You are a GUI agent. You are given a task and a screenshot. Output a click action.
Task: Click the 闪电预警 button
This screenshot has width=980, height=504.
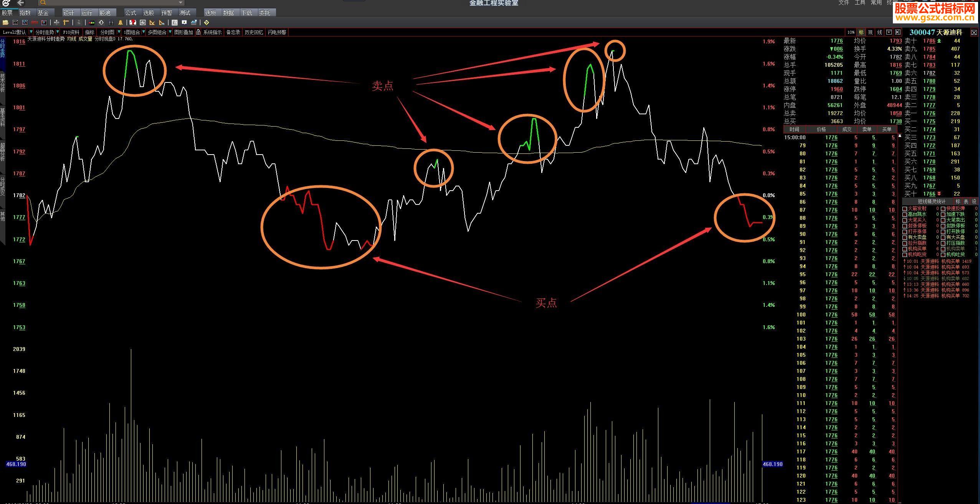[277, 32]
